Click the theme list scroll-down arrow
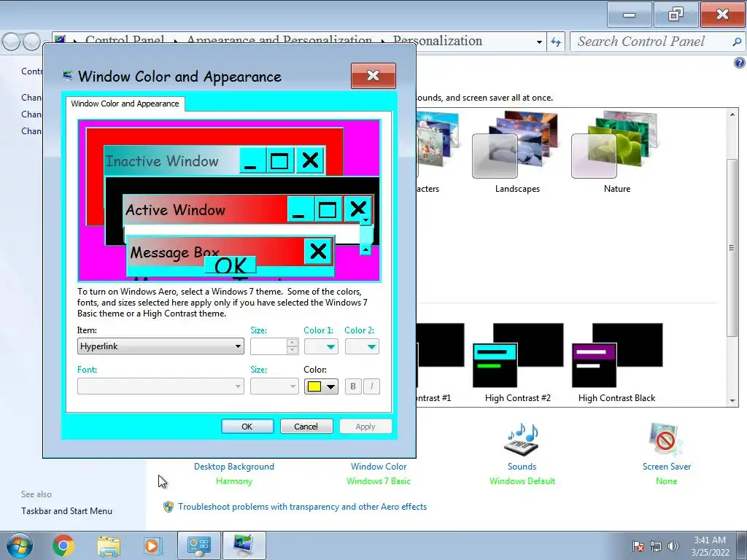 click(x=732, y=401)
